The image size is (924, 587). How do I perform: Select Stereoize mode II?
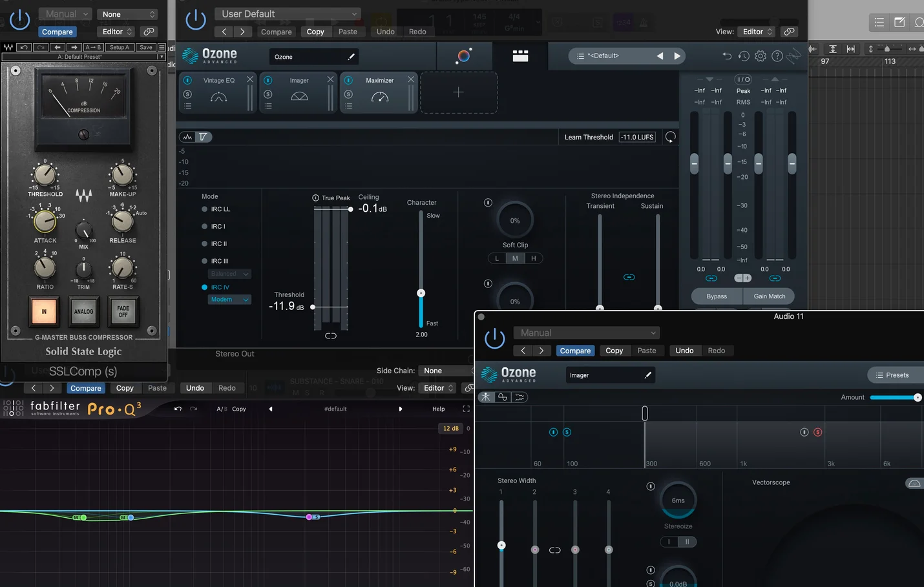pos(688,542)
